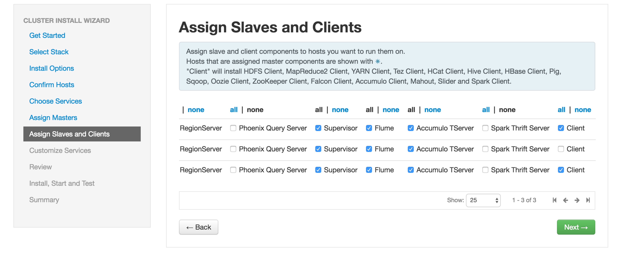
Task: Go to next page arrow
Action: coord(577,200)
